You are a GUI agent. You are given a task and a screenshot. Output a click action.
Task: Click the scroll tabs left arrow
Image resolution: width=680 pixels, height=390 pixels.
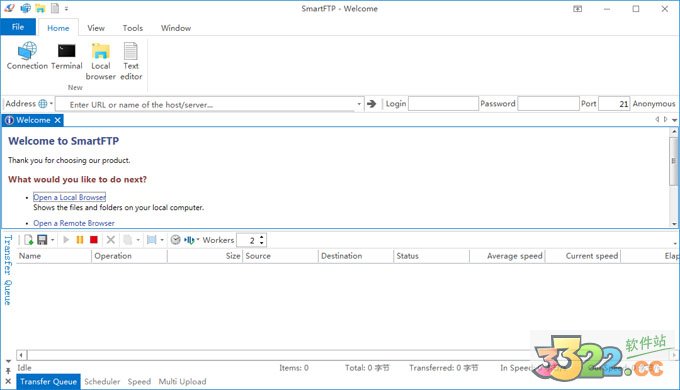(657, 119)
